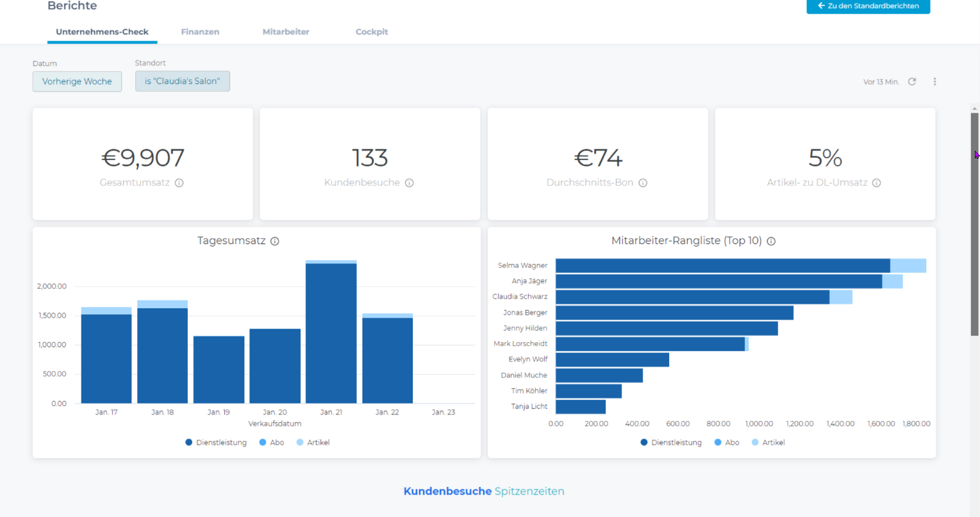Click info icon beside Kundenbesuche
The width and height of the screenshot is (980, 517).
[410, 183]
